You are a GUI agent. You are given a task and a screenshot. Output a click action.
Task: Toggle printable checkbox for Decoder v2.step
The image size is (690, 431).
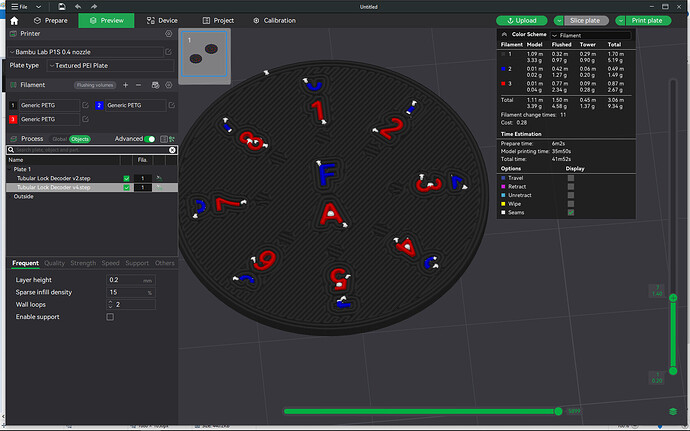[x=127, y=178]
